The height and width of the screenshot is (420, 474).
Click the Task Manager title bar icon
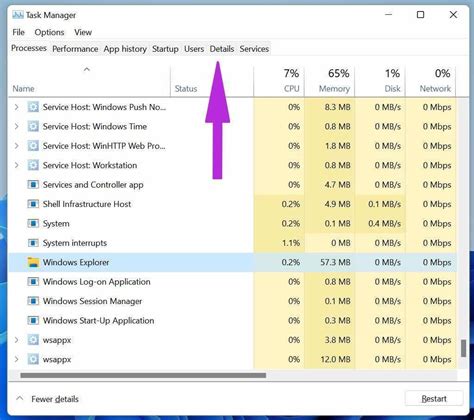pyautogui.click(x=18, y=15)
